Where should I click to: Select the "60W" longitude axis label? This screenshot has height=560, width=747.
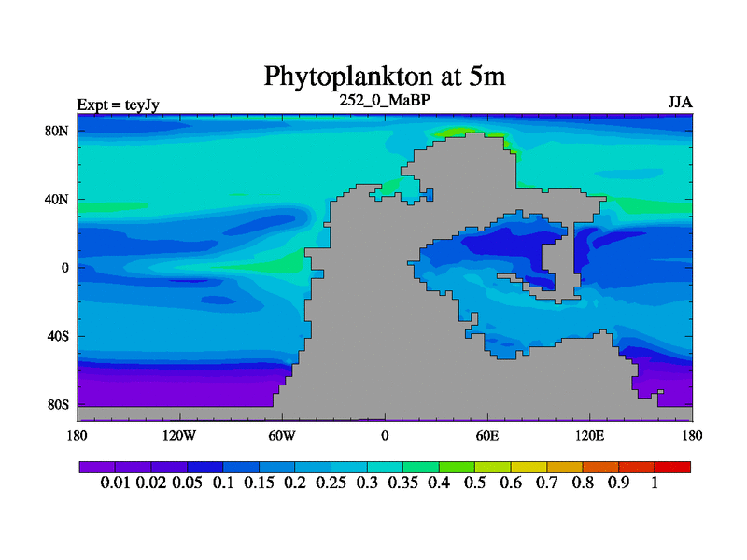click(x=282, y=435)
